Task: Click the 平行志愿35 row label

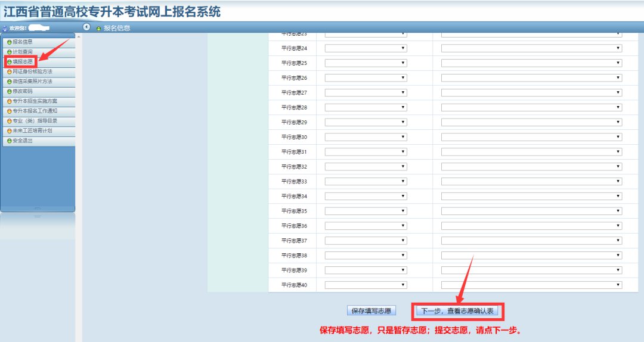Action: pyautogui.click(x=294, y=211)
